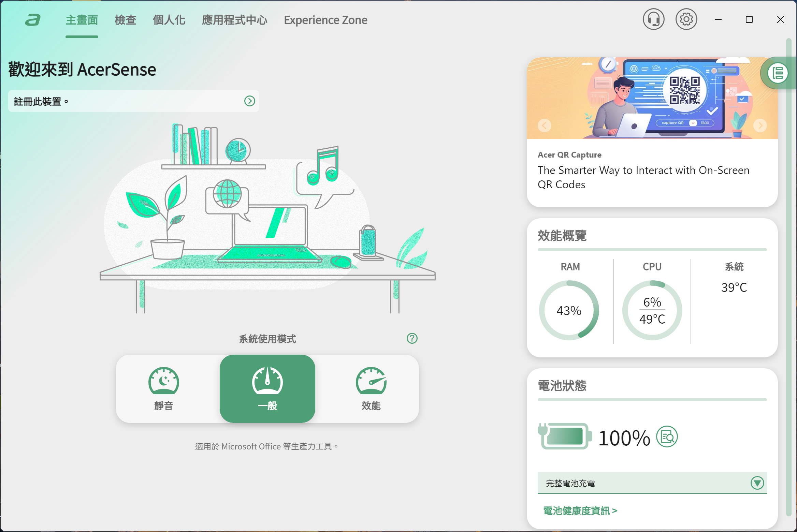Click the vertical scrollbar on right edge
797x532 pixels.
[788, 273]
